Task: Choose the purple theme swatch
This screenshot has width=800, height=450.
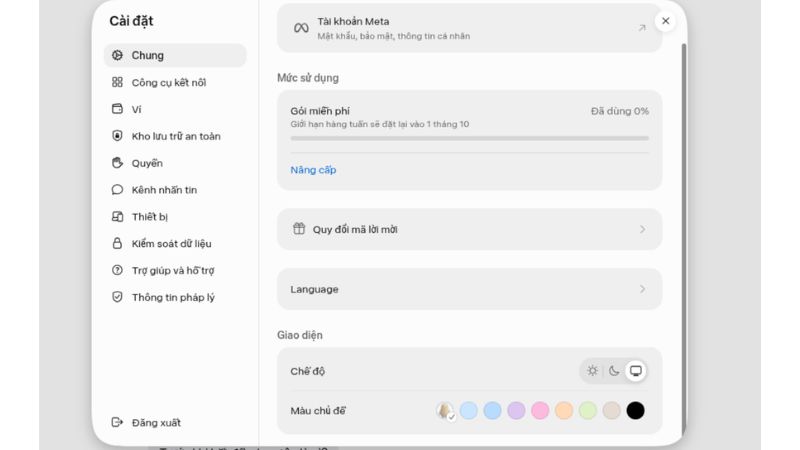Action: point(516,410)
